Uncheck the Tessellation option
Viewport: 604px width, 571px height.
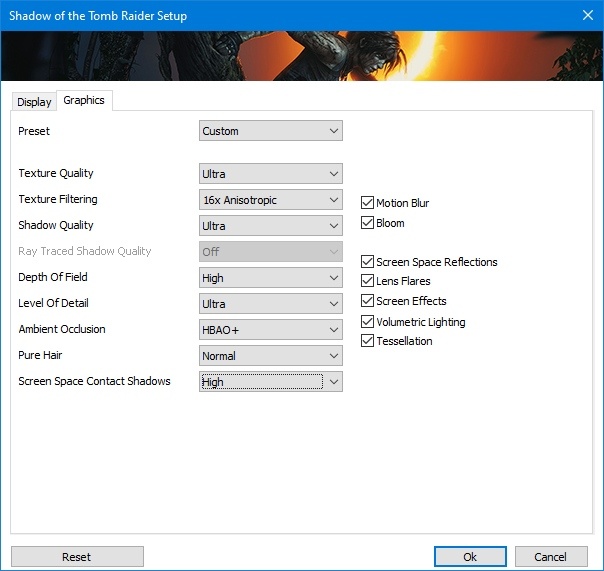tap(368, 341)
